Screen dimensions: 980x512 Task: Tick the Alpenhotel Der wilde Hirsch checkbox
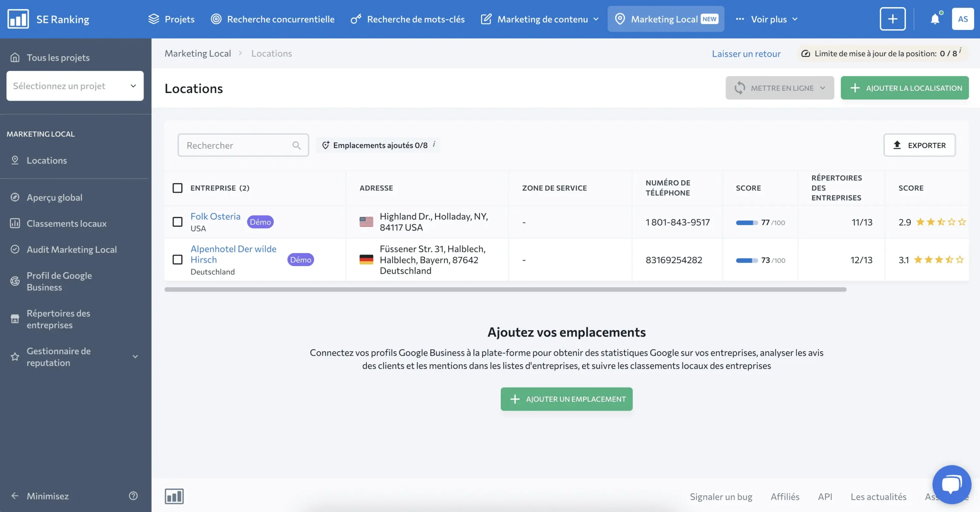pyautogui.click(x=177, y=260)
